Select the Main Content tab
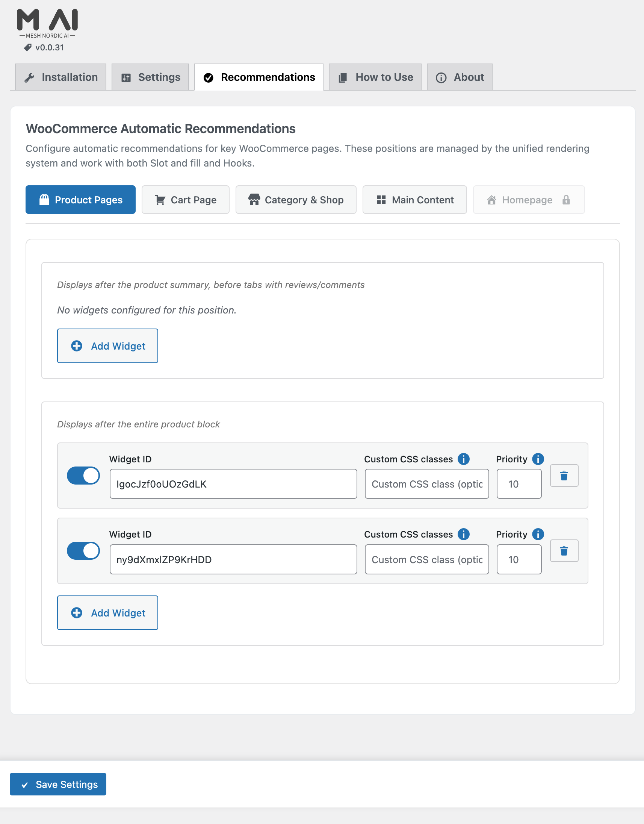The image size is (644, 824). tap(414, 200)
